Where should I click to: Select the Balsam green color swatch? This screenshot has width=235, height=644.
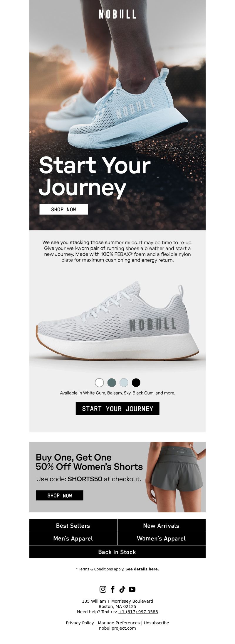(112, 383)
